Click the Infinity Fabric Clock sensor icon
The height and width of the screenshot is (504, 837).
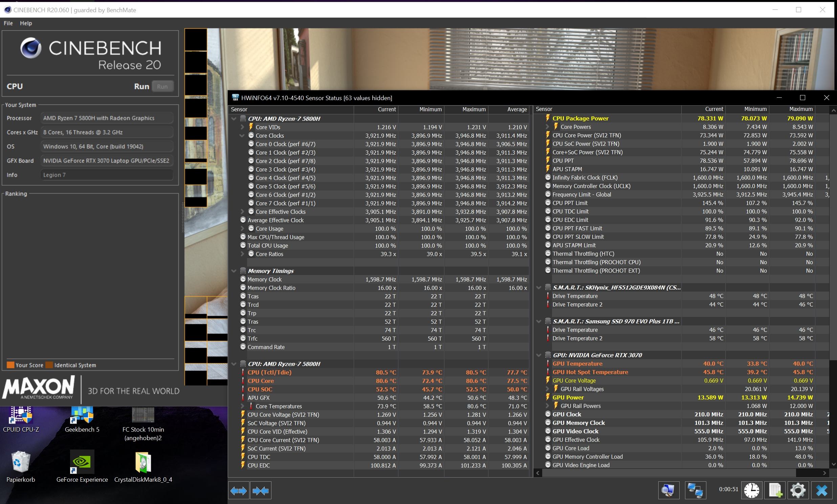(x=548, y=177)
